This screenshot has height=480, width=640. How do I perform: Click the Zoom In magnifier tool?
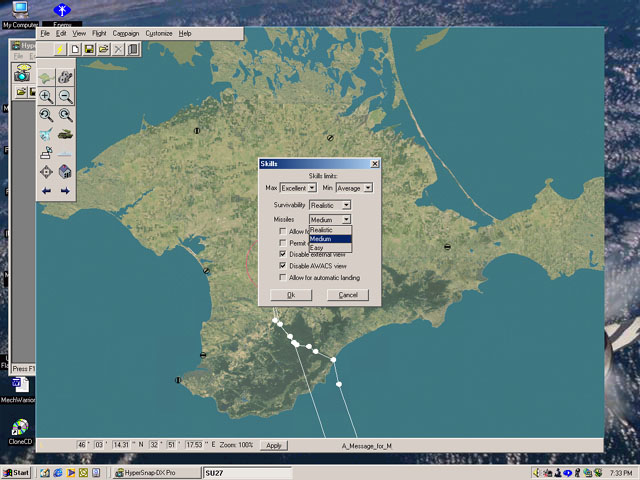pos(46,97)
